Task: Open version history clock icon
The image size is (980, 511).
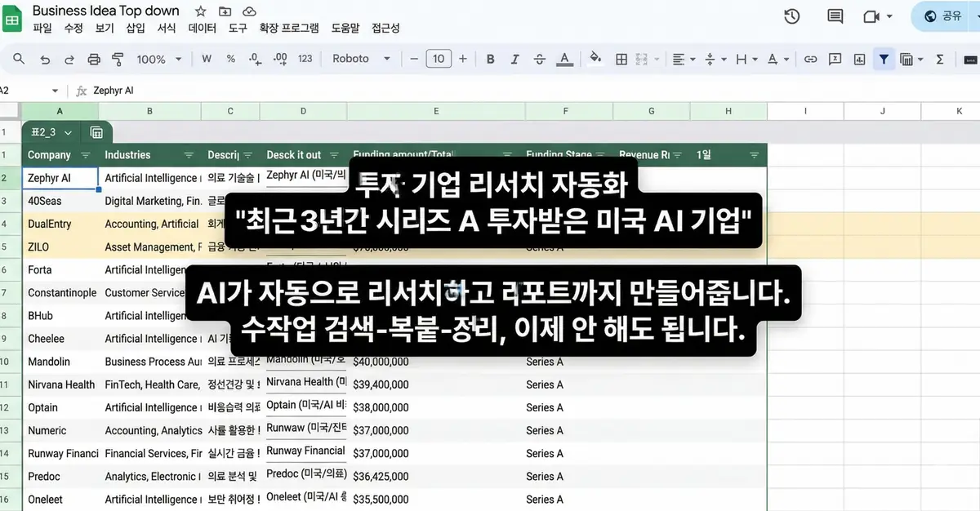Action: coord(791,16)
